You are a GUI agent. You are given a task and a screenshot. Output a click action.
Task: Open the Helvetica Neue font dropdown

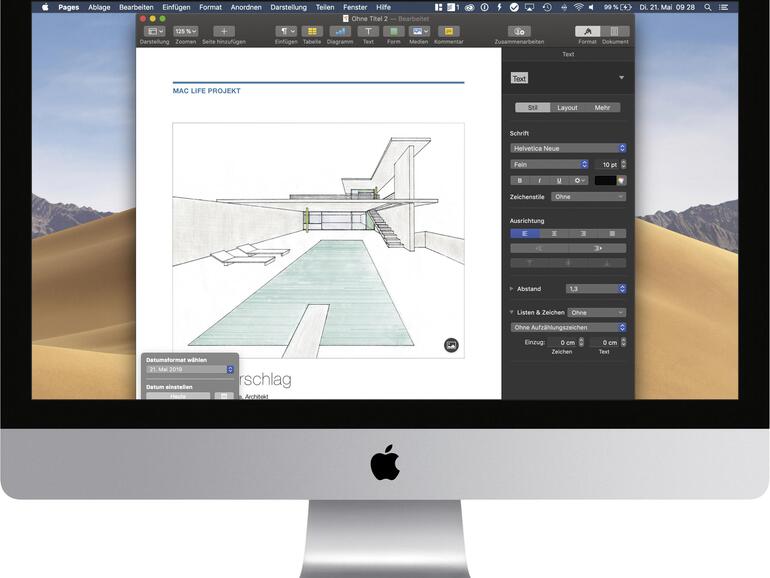pyautogui.click(x=568, y=148)
